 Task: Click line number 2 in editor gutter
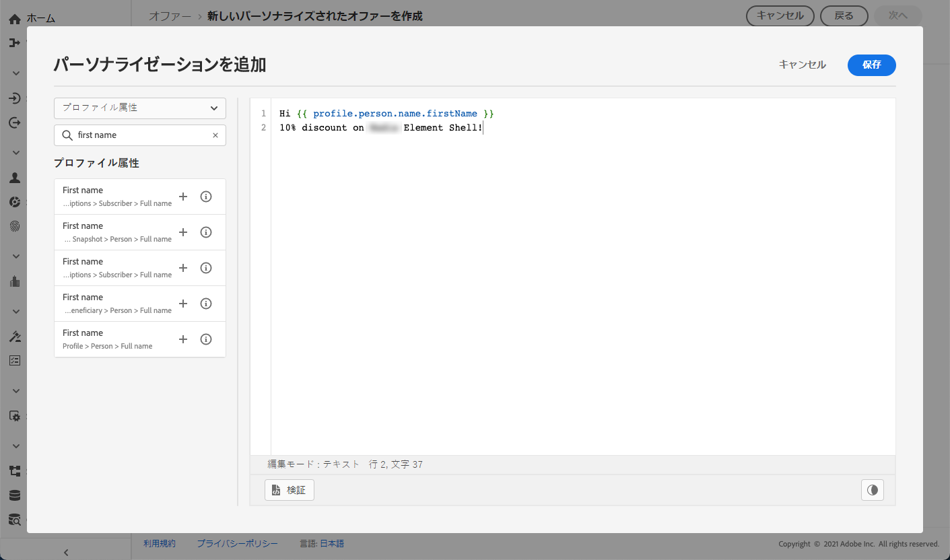263,128
